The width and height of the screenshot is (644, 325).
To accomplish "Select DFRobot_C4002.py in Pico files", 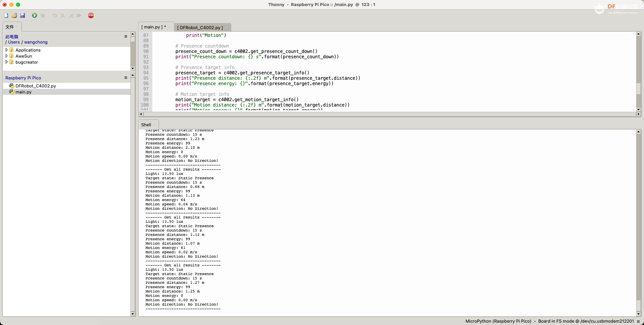I will (36, 86).
